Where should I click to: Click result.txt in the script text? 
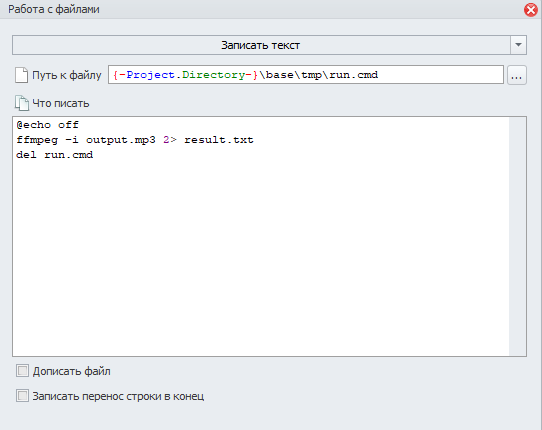coord(218,140)
